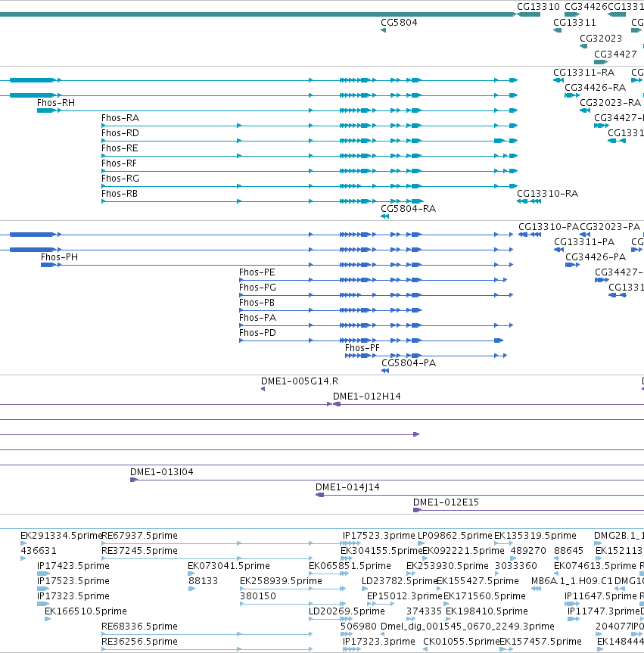Select the EK157457.5prime EST label
This screenshot has width=644, height=653.
click(540, 642)
